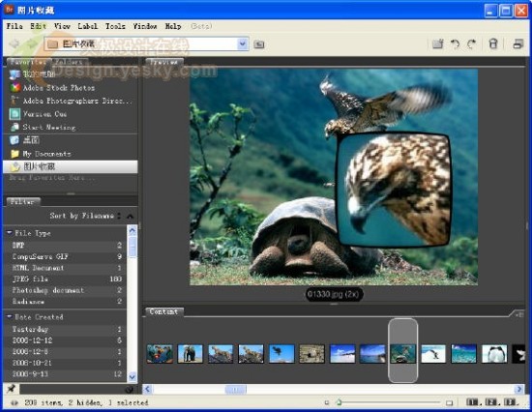
Task: Open the folder path dropdown
Action: 242,44
